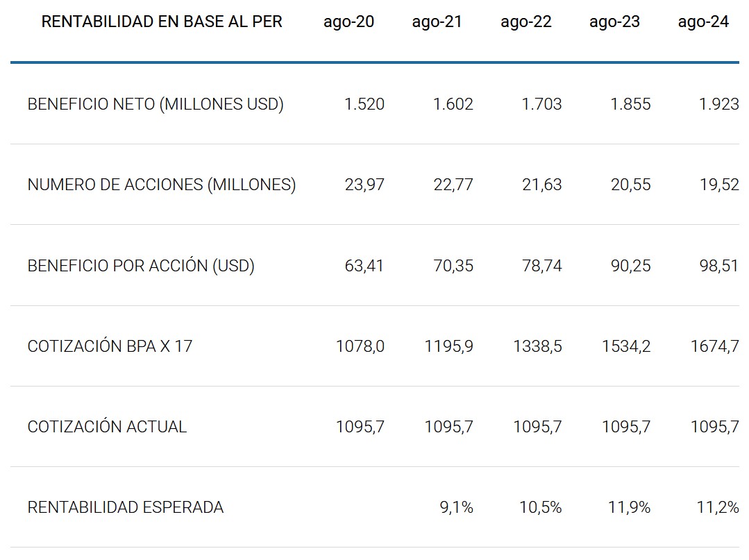Select the ago-23 column header
Image resolution: width=749 pixels, height=560 pixels.
(614, 22)
